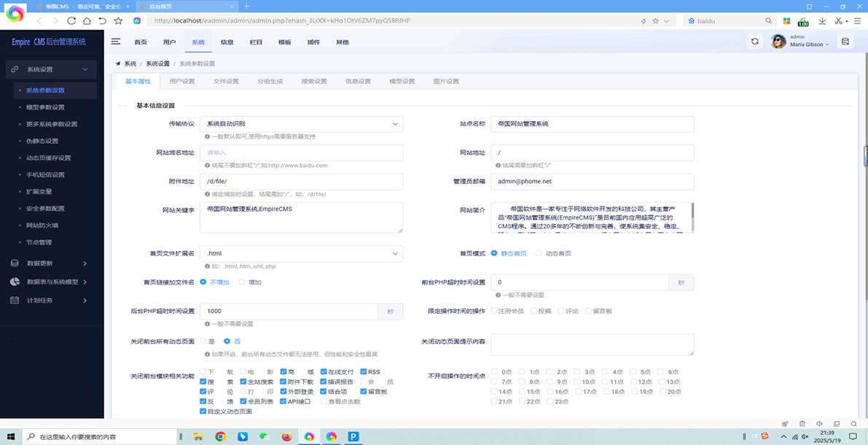Click the 管理员邮箱 input field

coord(593,181)
